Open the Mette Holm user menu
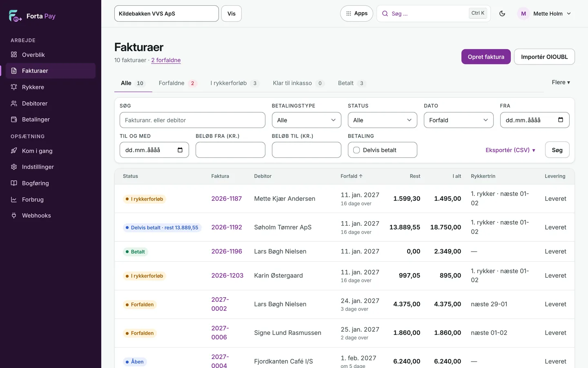This screenshot has height=368, width=588. 545,13
